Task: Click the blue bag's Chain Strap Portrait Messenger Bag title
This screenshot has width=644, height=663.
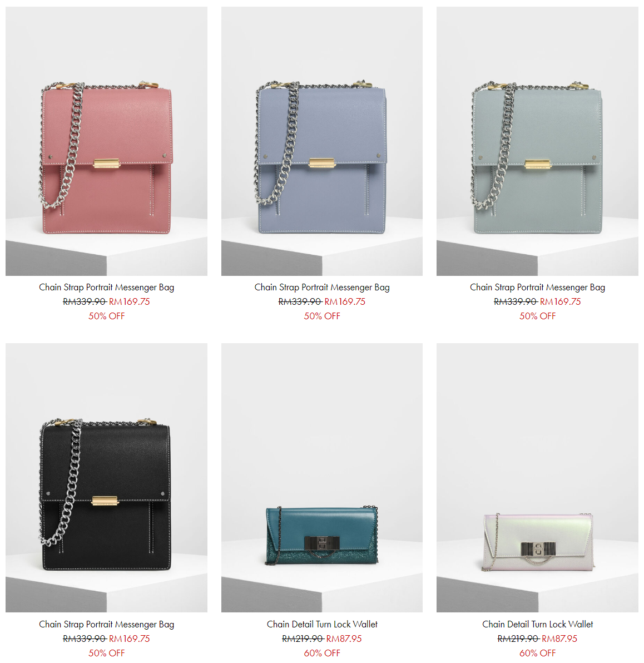Action: click(322, 288)
